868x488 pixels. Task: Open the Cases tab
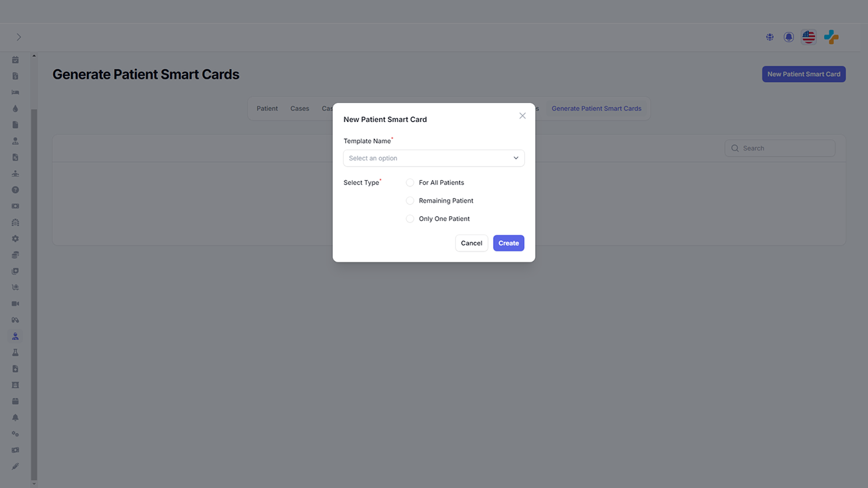(300, 108)
